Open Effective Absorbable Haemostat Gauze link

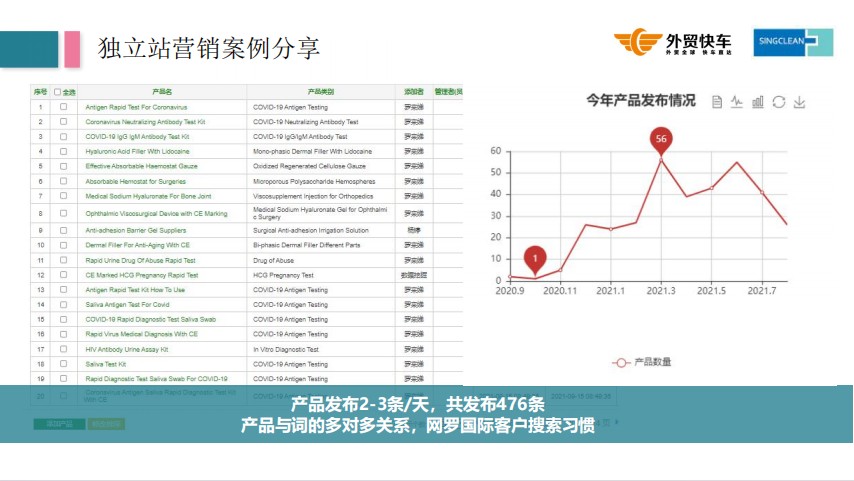click(142, 166)
